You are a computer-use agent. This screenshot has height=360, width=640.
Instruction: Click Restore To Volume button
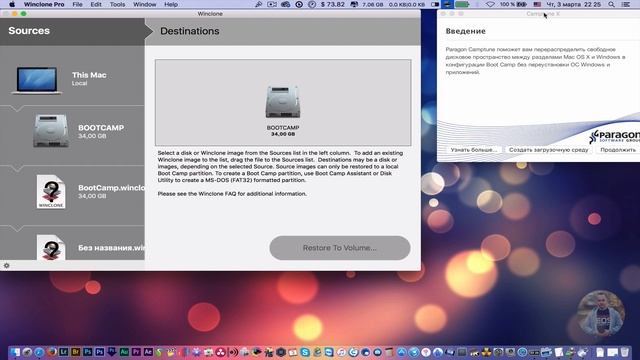340,248
